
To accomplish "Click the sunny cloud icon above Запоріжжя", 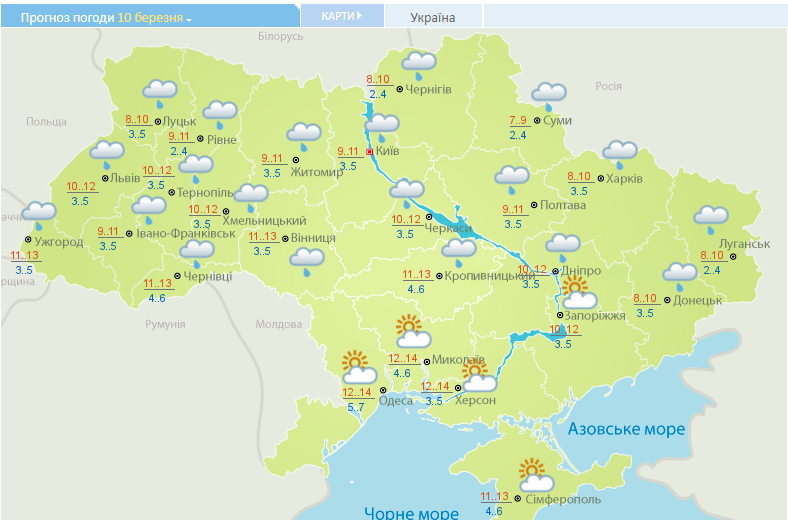I will point(578,293).
